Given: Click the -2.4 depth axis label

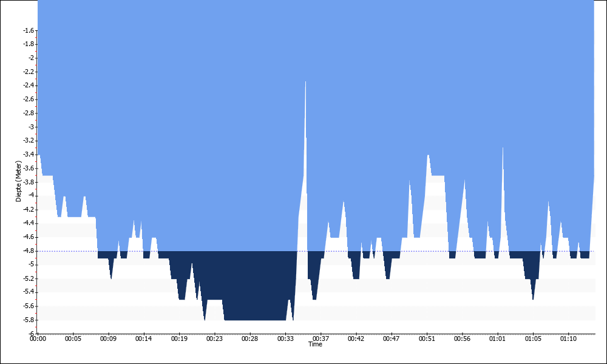Looking at the screenshot, I should click(29, 86).
